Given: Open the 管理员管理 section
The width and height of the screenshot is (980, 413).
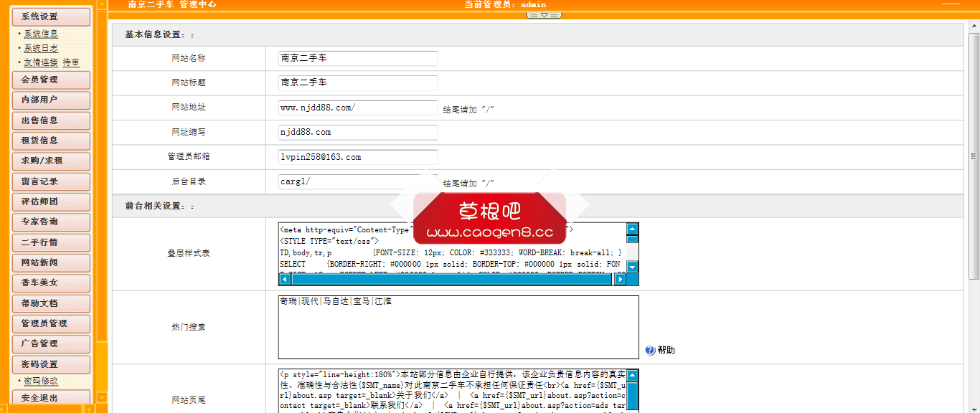Looking at the screenshot, I should 50,323.
